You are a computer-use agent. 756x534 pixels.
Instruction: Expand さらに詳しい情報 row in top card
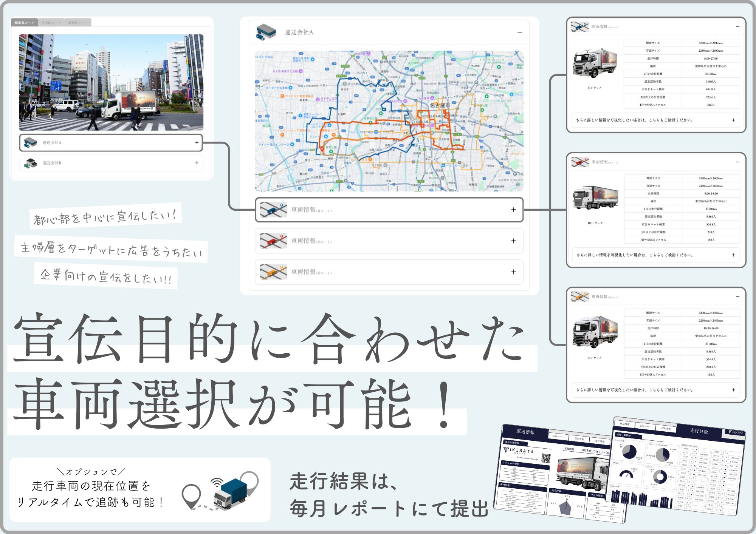(x=733, y=120)
